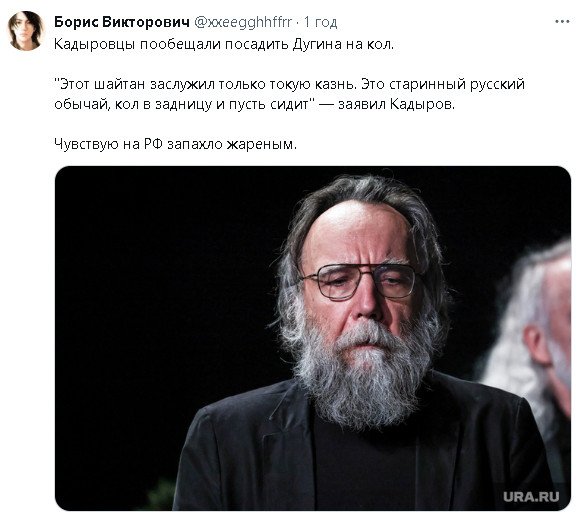
Task: Open the @xxeegghhffrr username handle
Action: coord(243,22)
